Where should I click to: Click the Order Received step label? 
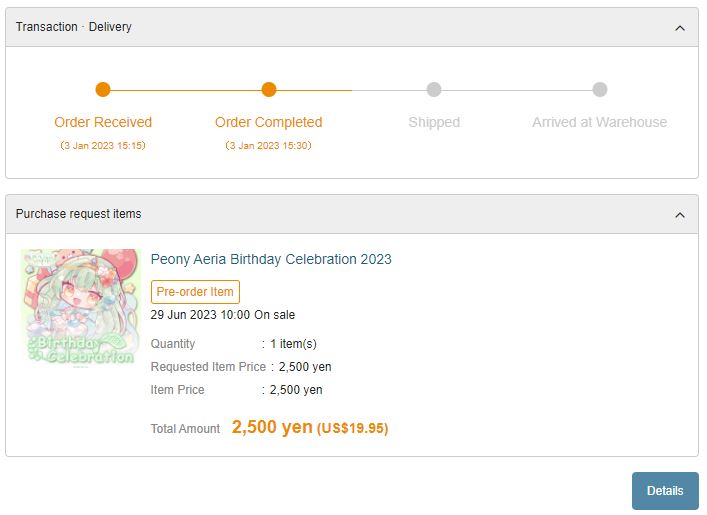[103, 122]
